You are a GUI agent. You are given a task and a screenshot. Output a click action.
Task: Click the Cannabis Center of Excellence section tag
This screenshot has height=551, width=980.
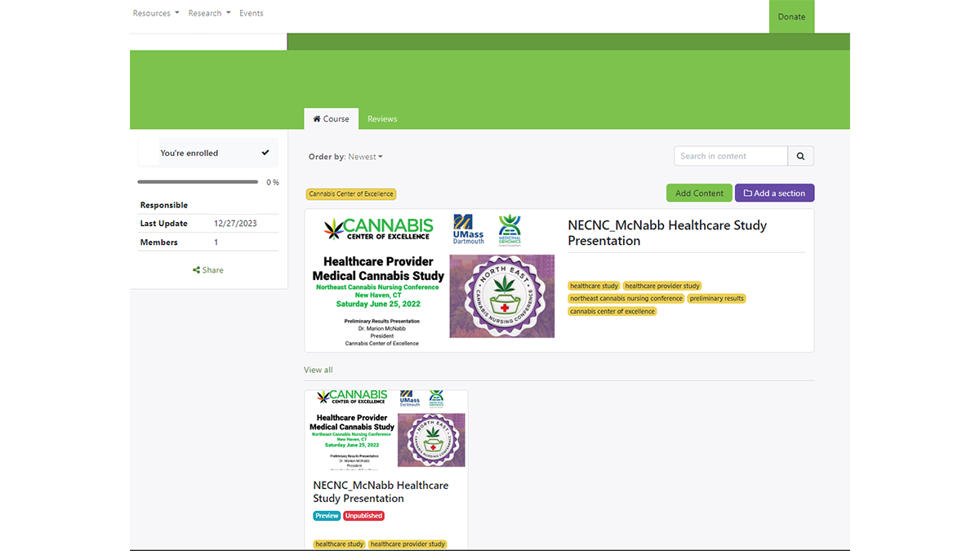pos(351,194)
